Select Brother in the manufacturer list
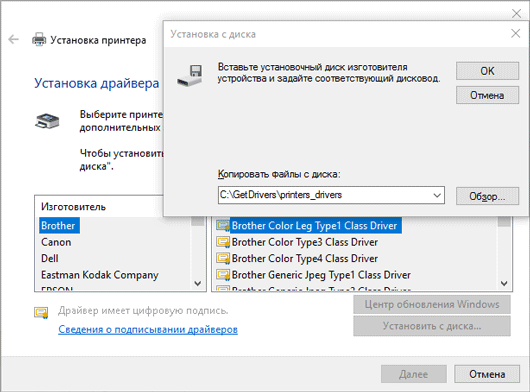The width and height of the screenshot is (530, 392). point(58,225)
